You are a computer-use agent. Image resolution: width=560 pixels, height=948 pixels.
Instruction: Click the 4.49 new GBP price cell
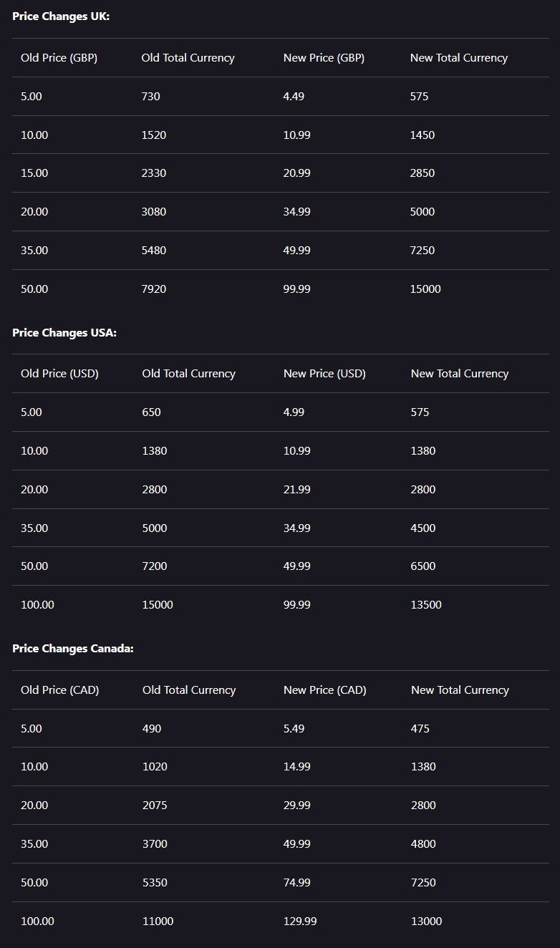click(x=294, y=96)
